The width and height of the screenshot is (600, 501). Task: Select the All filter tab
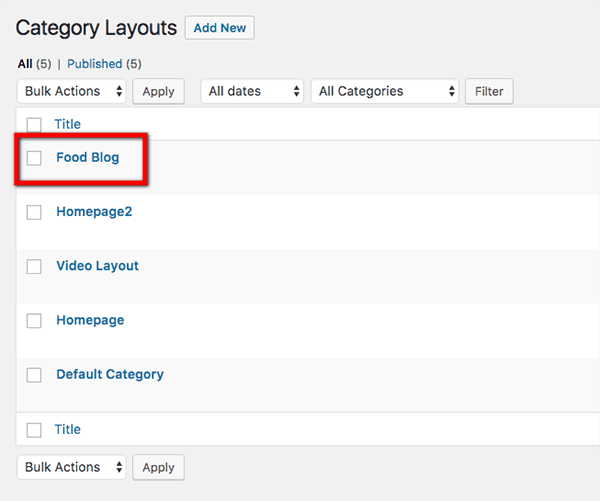pos(25,64)
